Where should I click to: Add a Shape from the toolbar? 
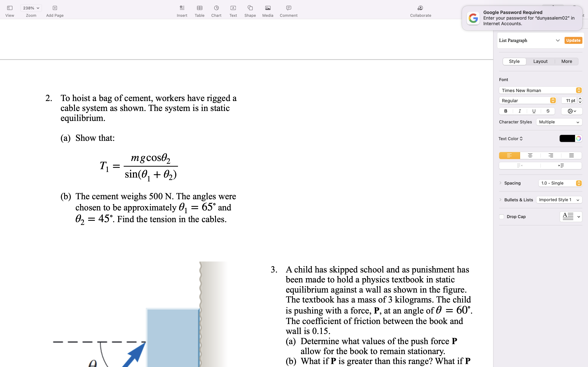[250, 11]
